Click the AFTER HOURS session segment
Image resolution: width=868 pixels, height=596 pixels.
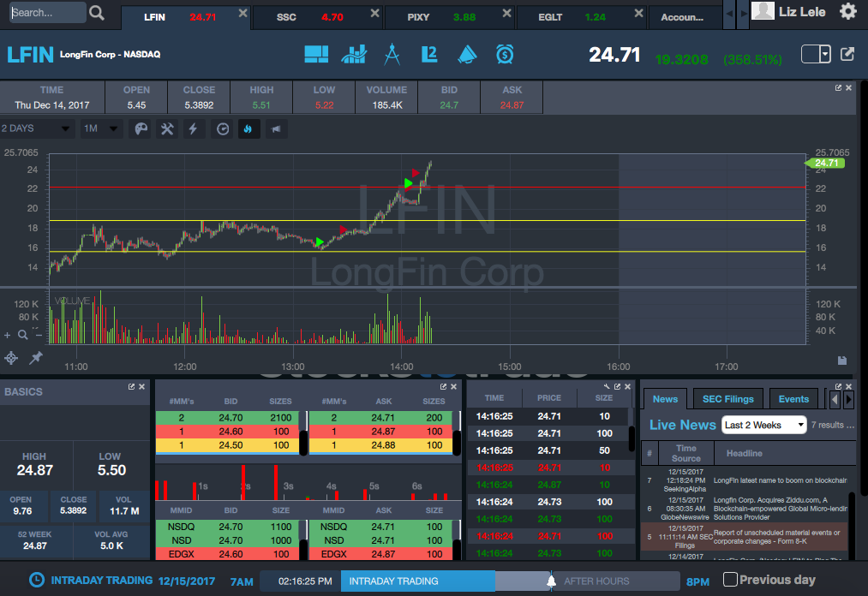click(x=596, y=581)
